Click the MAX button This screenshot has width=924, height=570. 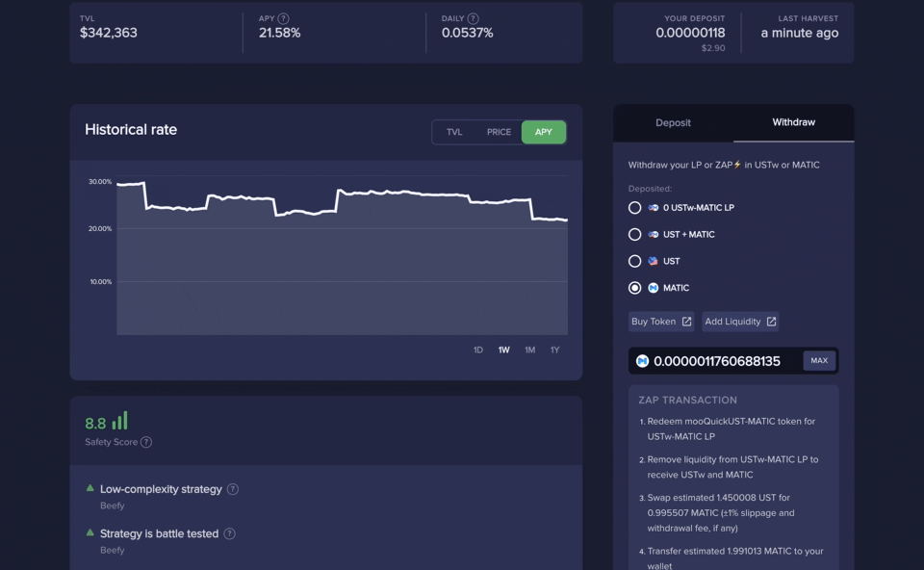click(x=819, y=361)
